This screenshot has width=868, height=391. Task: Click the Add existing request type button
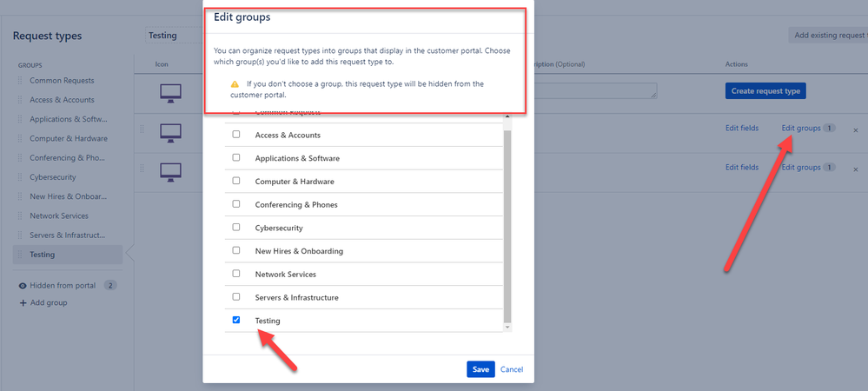pos(828,36)
